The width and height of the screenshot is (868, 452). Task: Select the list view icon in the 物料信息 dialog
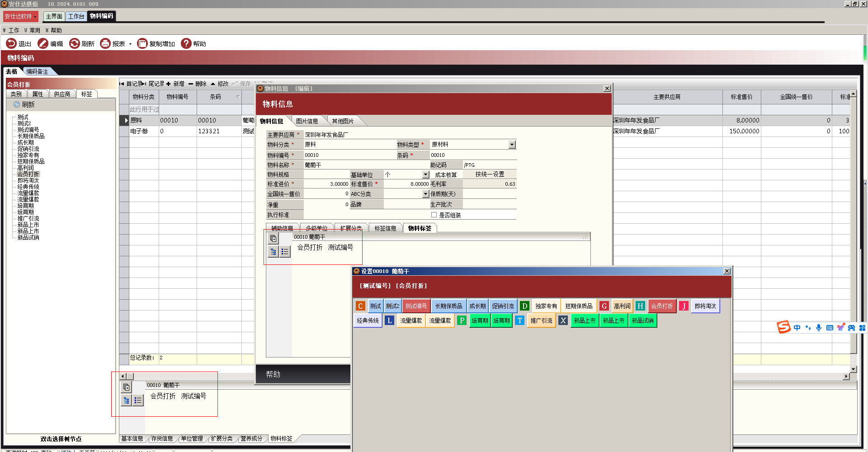point(285,252)
